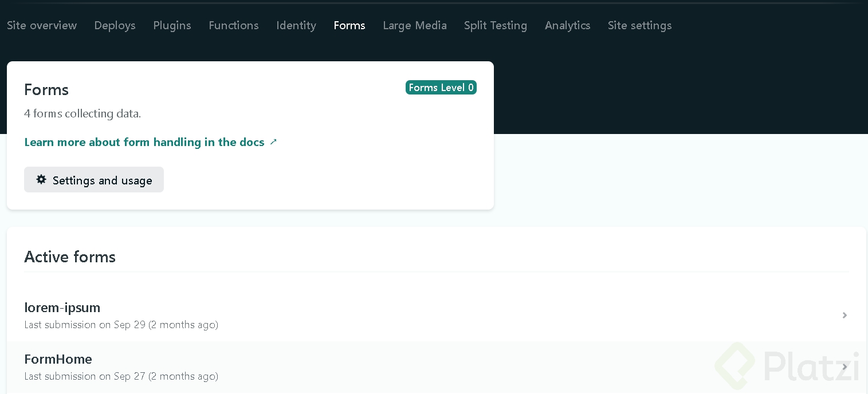The image size is (868, 394).
Task: Click the 'Forms' card heading
Action: (46, 89)
